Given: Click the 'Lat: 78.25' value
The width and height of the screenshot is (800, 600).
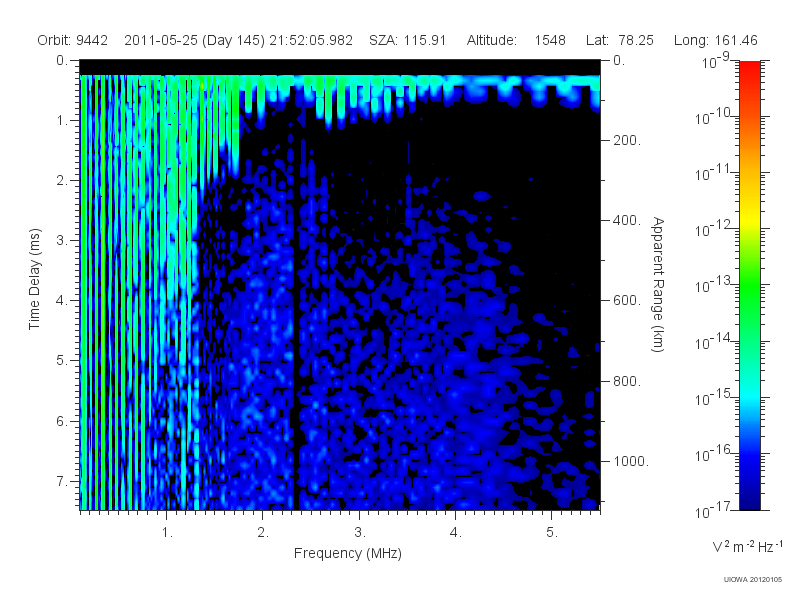Looking at the screenshot, I should point(620,40).
